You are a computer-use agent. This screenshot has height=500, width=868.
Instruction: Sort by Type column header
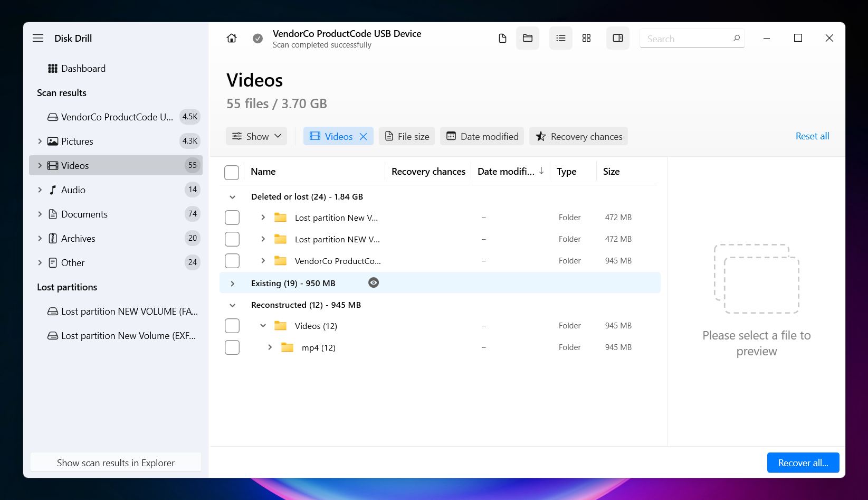(566, 171)
